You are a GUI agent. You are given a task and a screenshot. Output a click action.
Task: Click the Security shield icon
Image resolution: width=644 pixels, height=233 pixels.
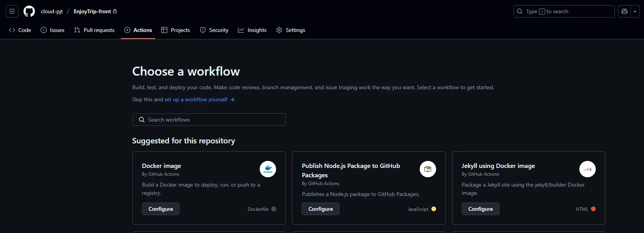coord(203,30)
